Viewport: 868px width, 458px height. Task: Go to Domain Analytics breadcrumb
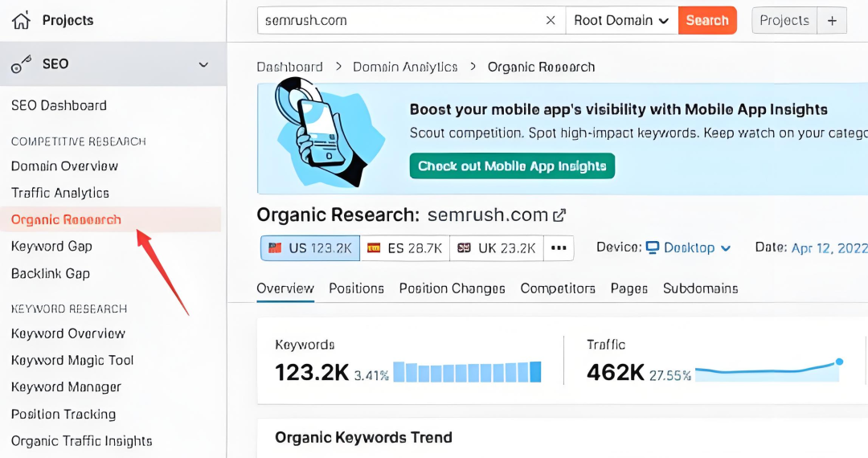(x=405, y=67)
